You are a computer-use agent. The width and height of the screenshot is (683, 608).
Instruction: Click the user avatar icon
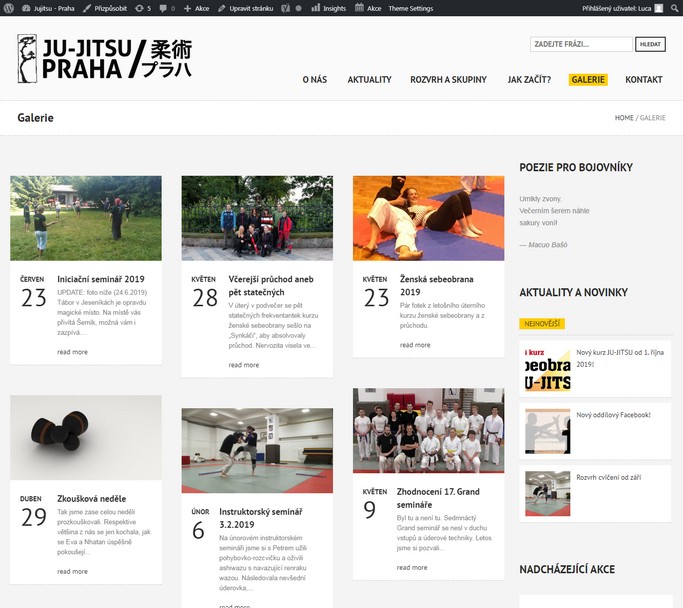pyautogui.click(x=659, y=8)
